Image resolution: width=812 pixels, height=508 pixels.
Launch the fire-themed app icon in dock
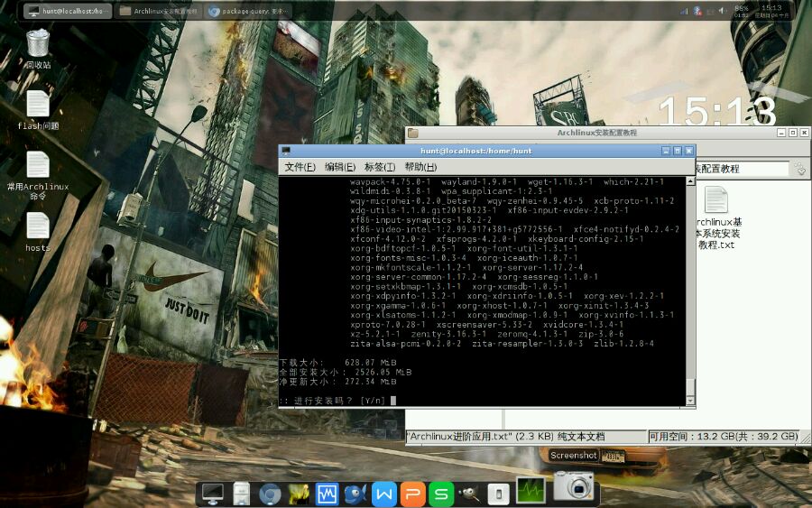(299, 494)
